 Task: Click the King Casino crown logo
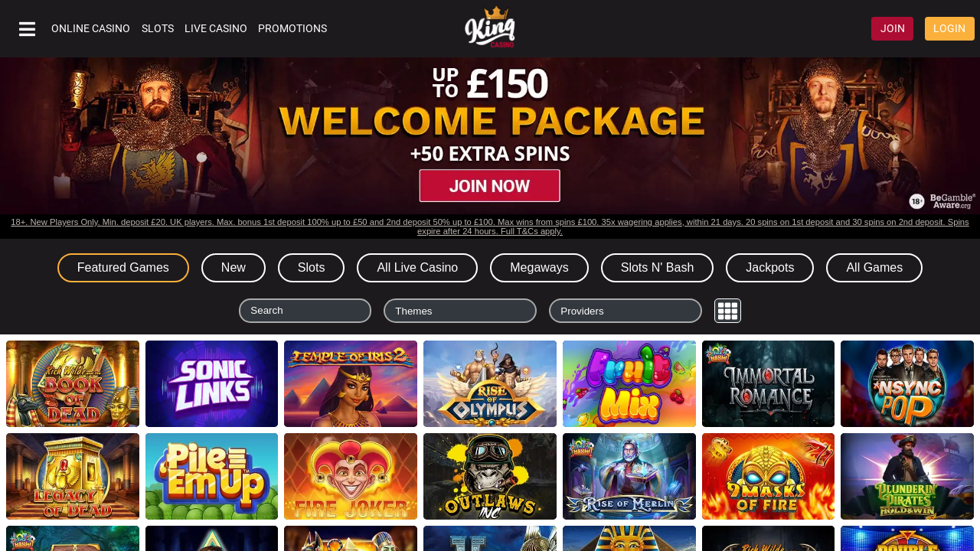[x=490, y=28]
